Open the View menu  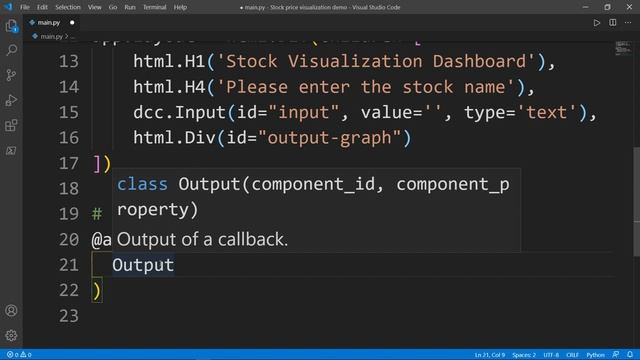point(95,7)
